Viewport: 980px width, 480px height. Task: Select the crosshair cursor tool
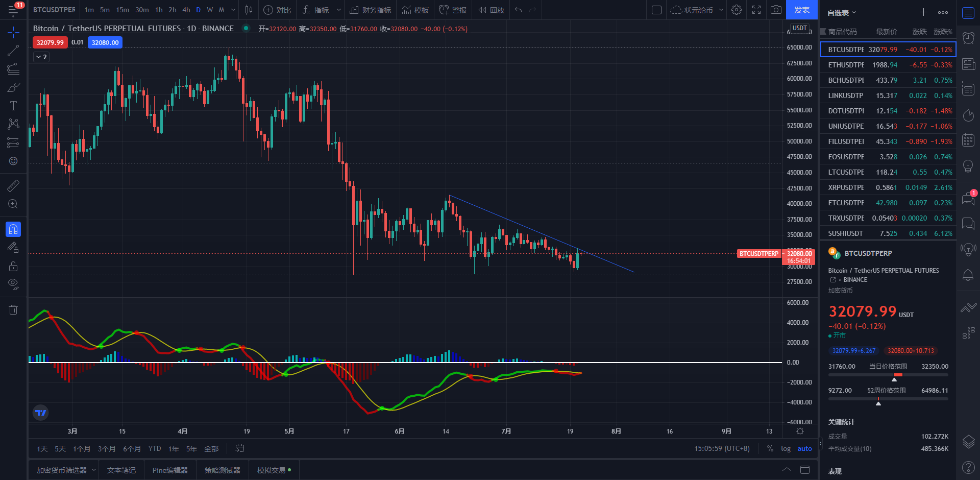tap(13, 32)
